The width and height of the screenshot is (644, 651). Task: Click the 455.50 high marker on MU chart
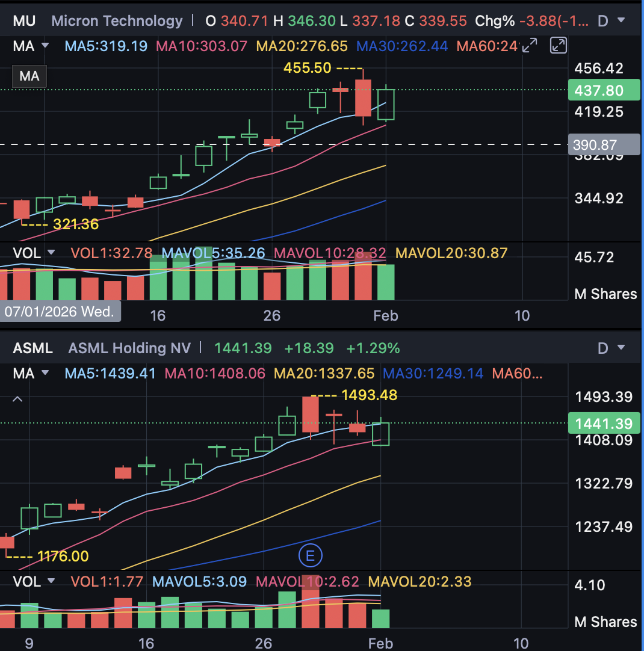[308, 67]
